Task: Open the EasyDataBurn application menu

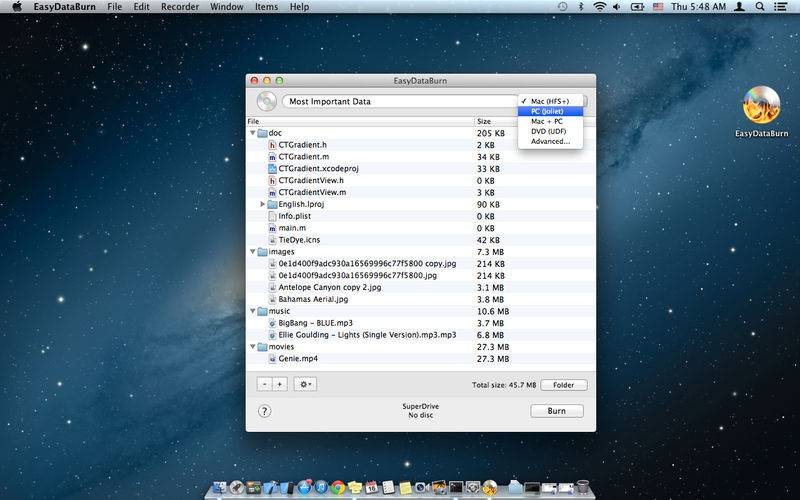Action: pos(64,7)
